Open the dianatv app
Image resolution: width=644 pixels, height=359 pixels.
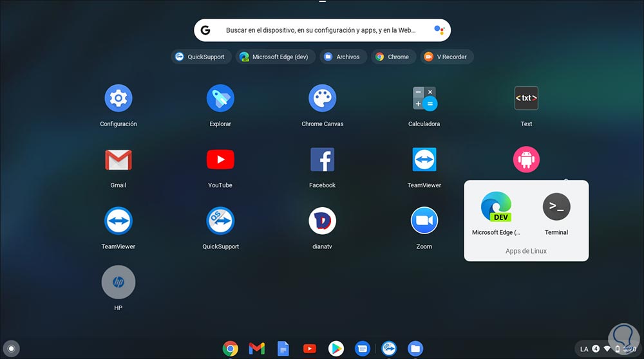point(323,221)
